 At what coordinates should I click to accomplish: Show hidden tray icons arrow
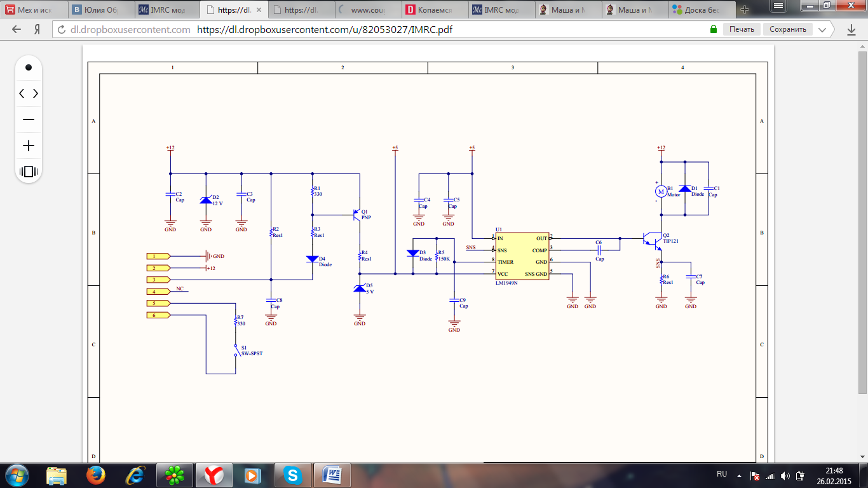pos(738,475)
